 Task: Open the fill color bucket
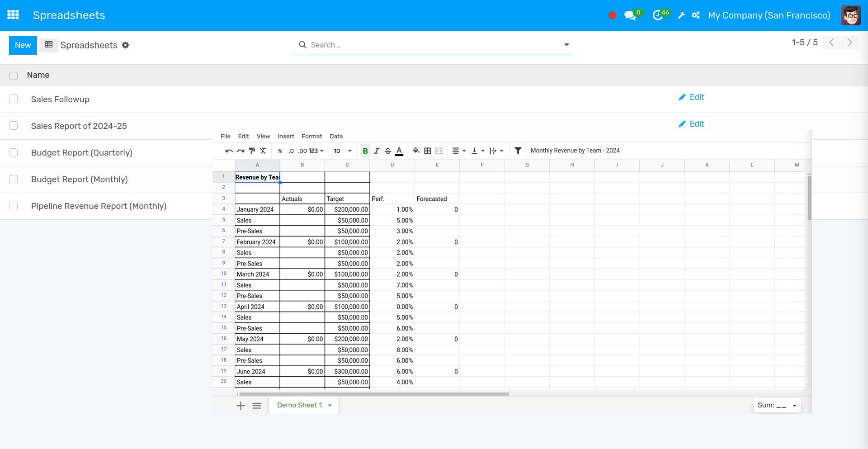coord(416,151)
